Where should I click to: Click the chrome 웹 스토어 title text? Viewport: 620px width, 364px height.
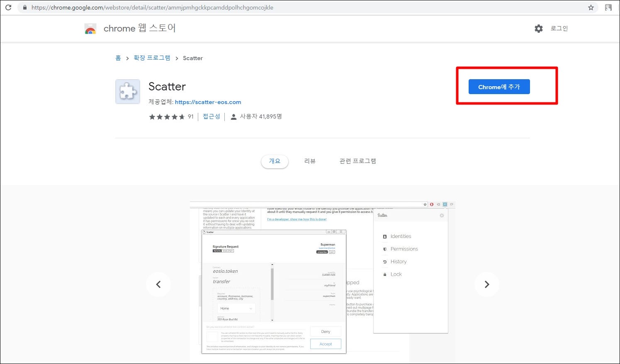[140, 28]
